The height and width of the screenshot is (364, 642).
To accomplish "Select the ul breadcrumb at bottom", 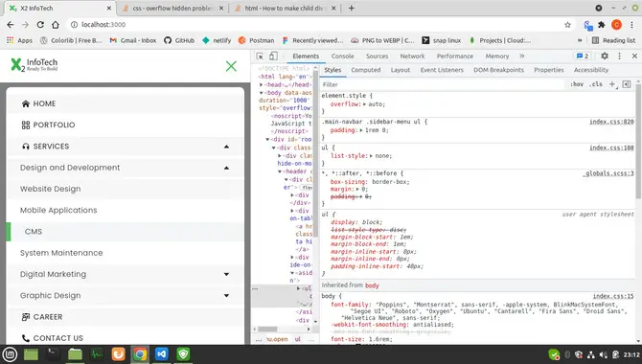I will [x=298, y=339].
